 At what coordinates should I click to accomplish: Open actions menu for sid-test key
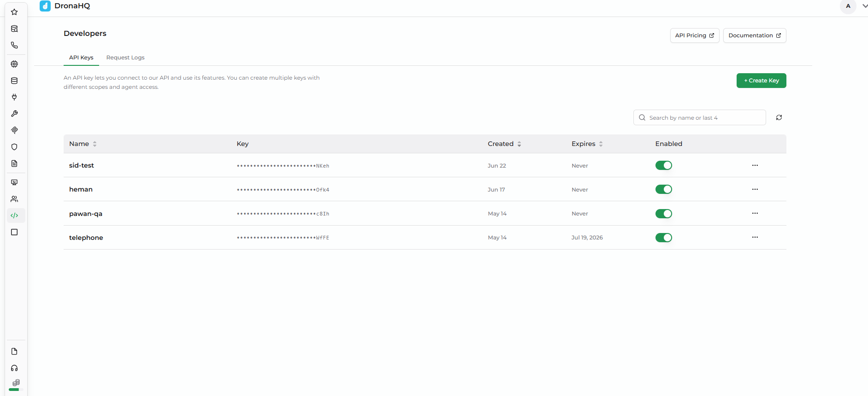tap(755, 165)
